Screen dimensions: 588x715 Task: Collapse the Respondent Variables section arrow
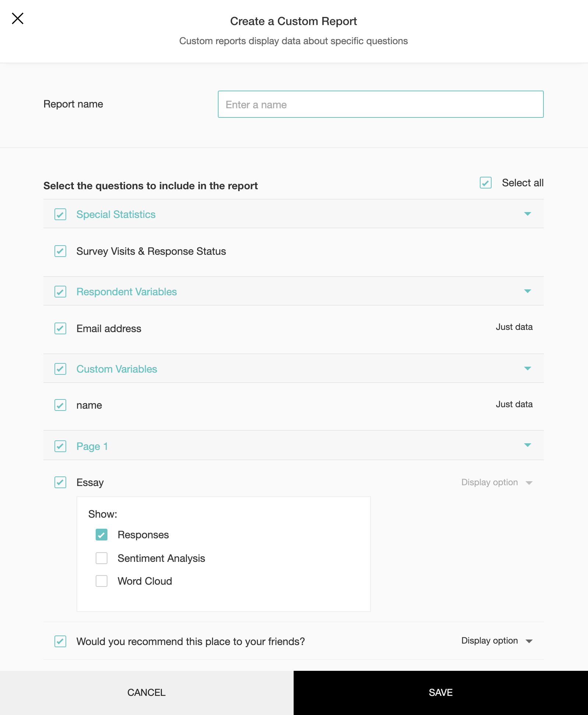point(527,291)
